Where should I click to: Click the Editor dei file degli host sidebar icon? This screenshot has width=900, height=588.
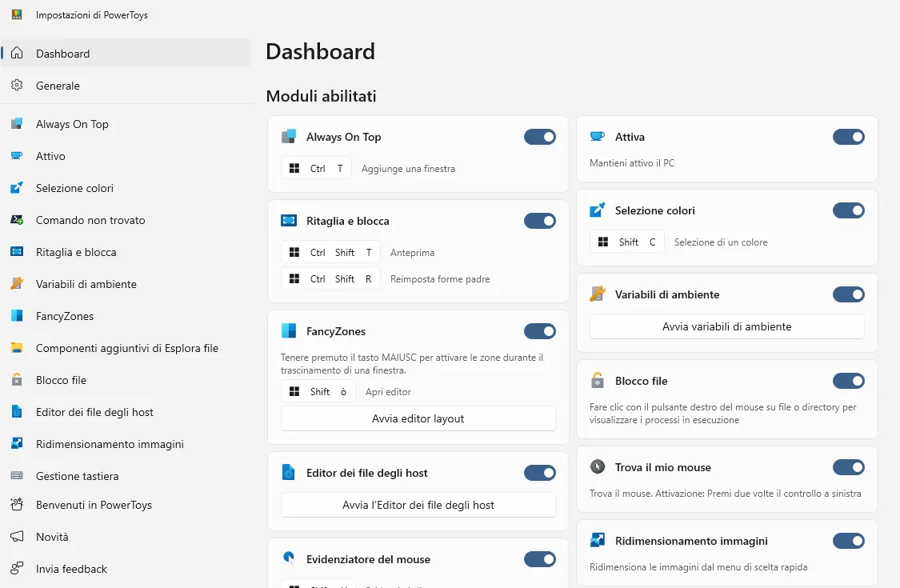18,412
